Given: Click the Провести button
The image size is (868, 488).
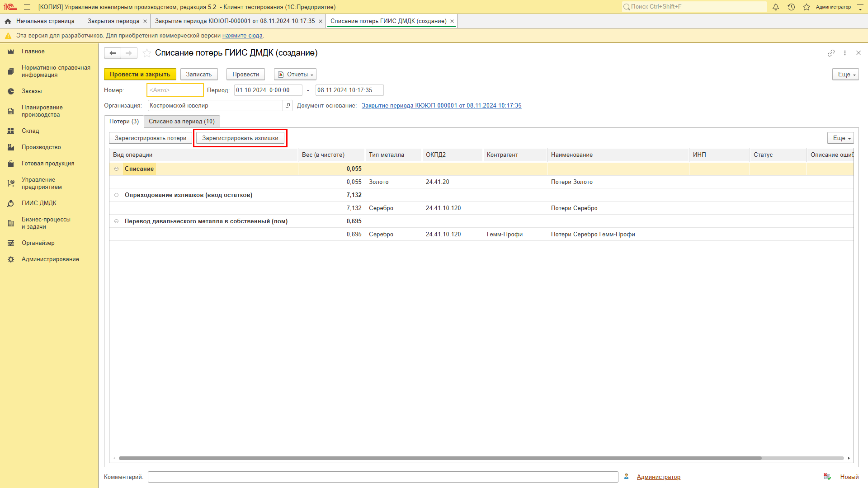Looking at the screenshot, I should [x=246, y=75].
